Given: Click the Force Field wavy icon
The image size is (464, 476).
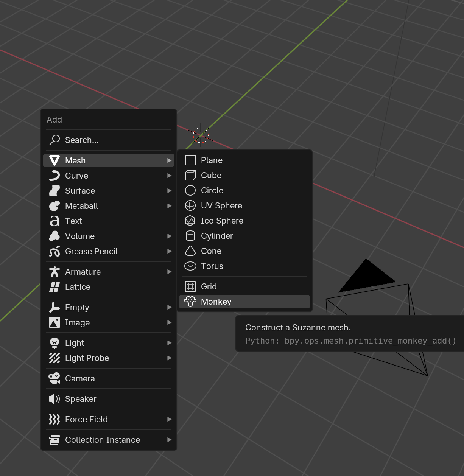Looking at the screenshot, I should (x=54, y=419).
